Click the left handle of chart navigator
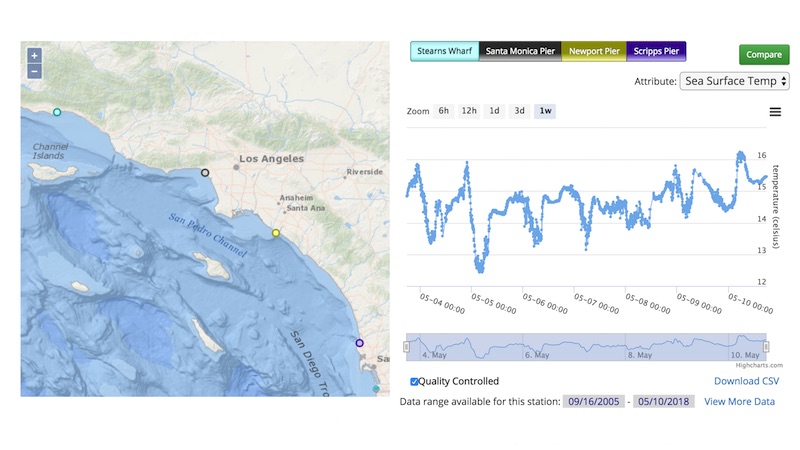The image size is (800, 450). click(407, 347)
